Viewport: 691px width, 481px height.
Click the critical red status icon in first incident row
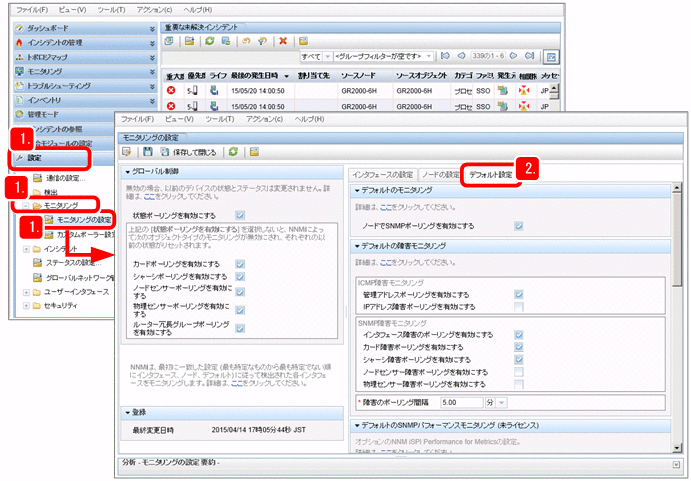[171, 90]
